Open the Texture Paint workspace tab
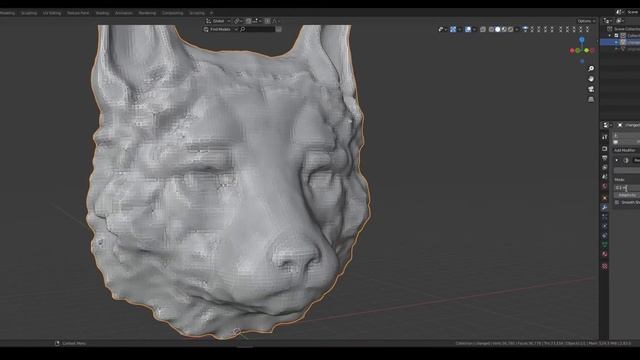Image resolution: width=640 pixels, height=360 pixels. [x=78, y=13]
